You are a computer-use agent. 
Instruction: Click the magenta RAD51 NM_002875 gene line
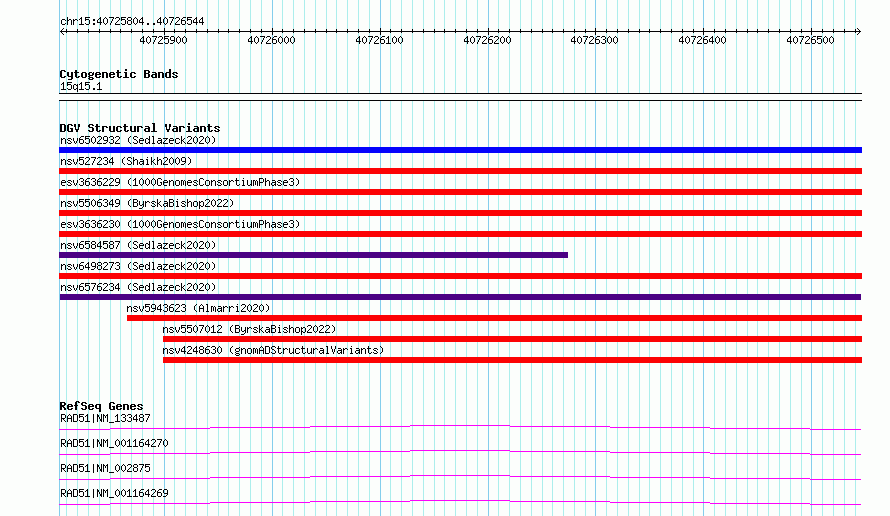coord(460,477)
